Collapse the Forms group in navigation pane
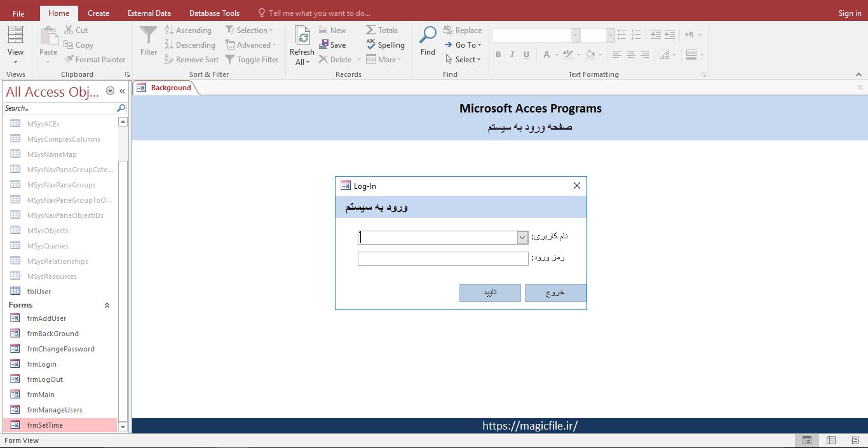Screen dimensions: 868x448 pyautogui.click(x=107, y=306)
